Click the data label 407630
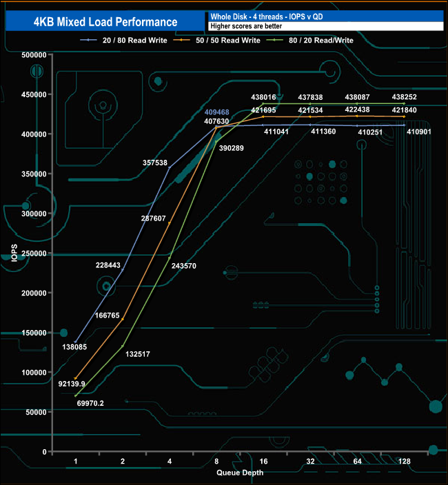448x485 pixels. coord(216,121)
